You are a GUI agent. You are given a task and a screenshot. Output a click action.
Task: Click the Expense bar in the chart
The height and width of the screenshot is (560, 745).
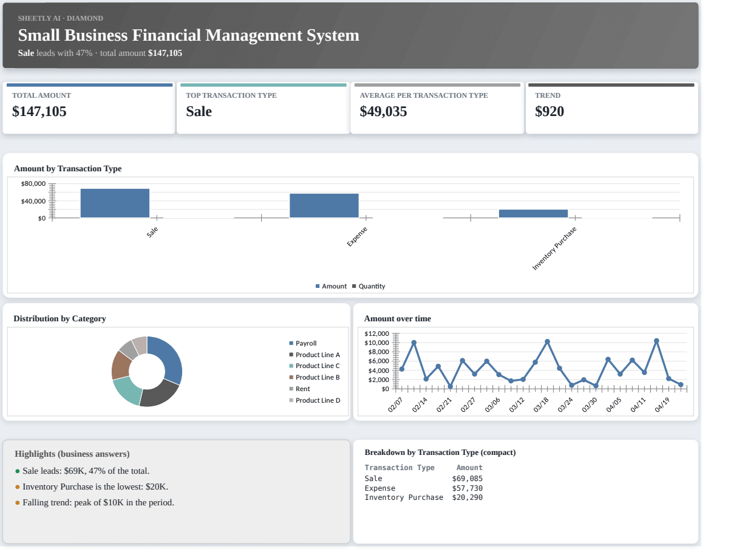pyautogui.click(x=324, y=205)
